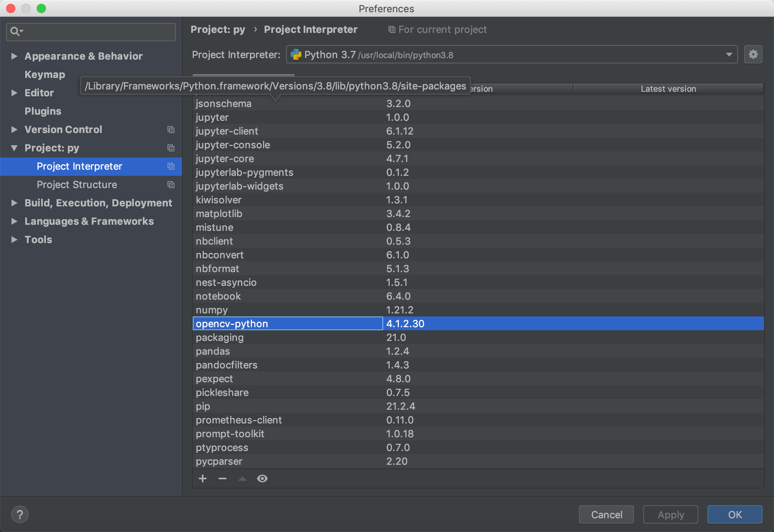Click project-level icon beside Project: py
774x532 pixels.
171,148
